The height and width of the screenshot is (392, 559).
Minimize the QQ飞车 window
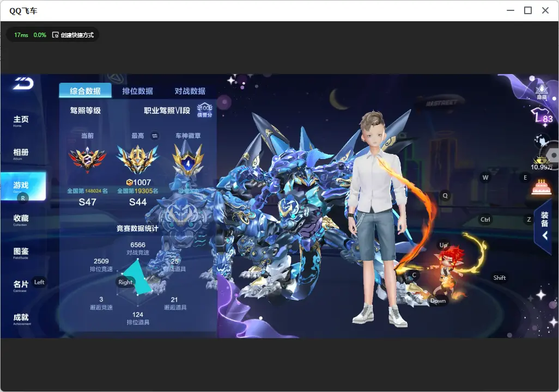click(511, 10)
